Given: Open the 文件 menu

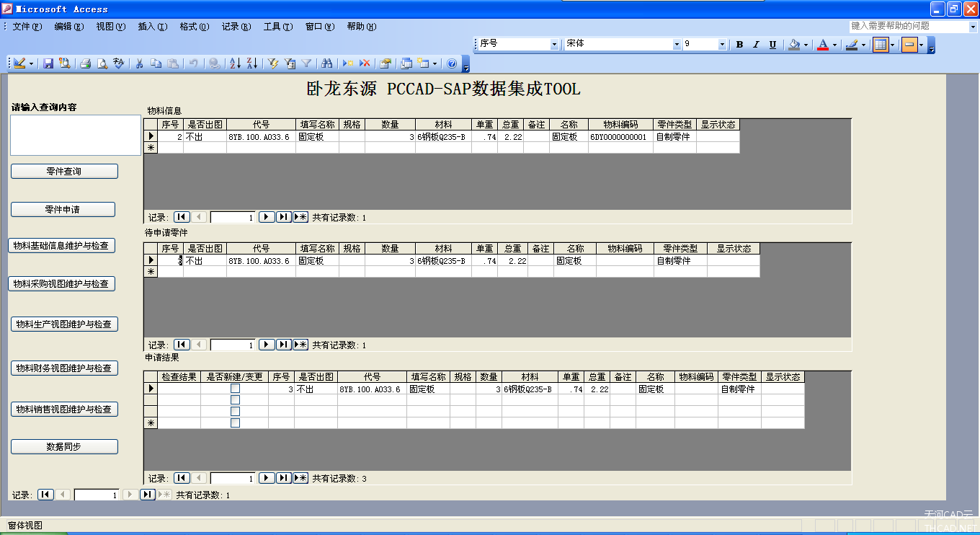Looking at the screenshot, I should [27, 27].
